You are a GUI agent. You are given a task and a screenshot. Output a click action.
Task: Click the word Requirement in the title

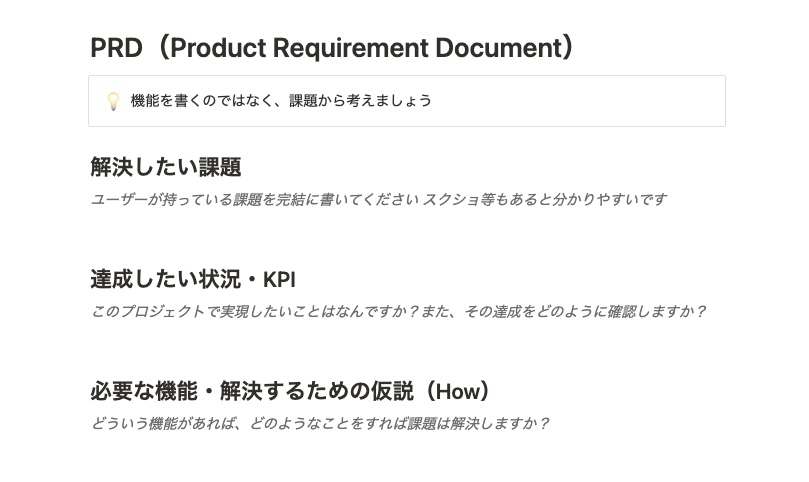[350, 48]
